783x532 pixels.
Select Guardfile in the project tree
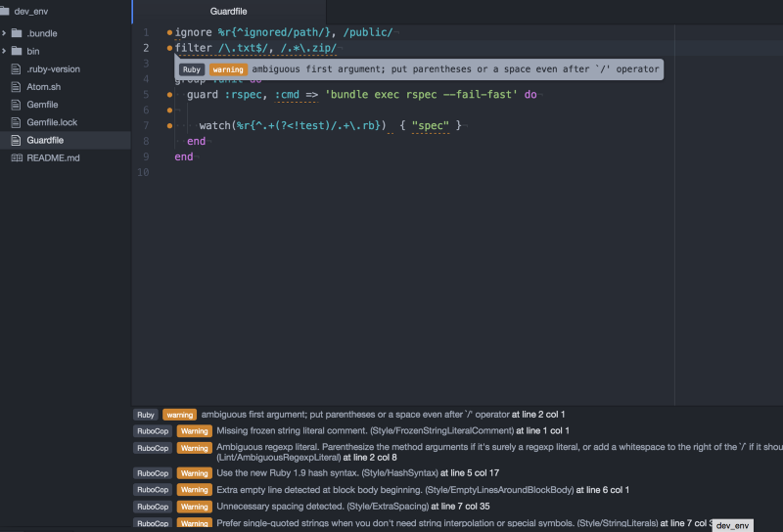click(x=45, y=140)
